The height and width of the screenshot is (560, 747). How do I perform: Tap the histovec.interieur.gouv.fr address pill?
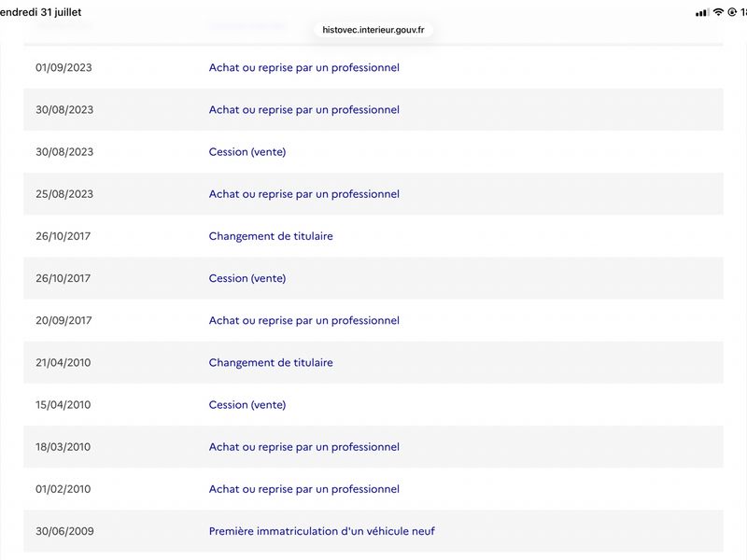point(373,30)
